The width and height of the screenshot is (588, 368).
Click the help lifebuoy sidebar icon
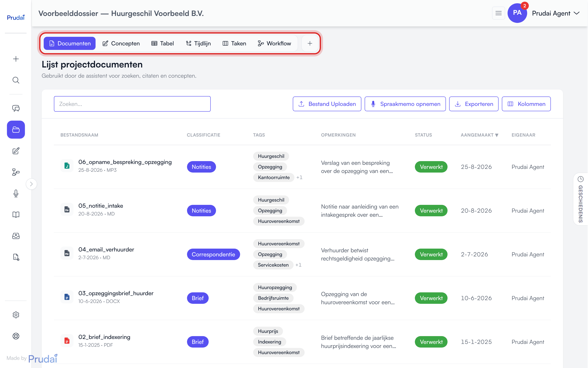[16, 336]
